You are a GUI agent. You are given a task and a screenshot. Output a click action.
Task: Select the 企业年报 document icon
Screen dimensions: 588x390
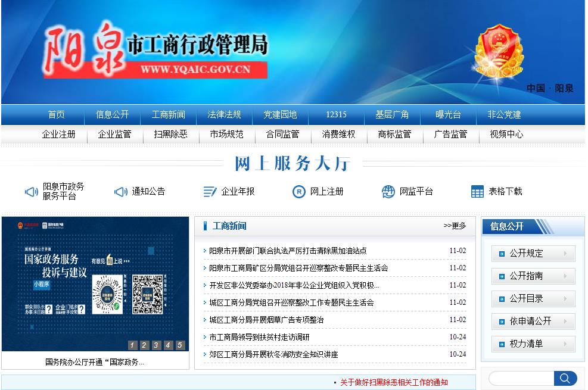click(x=209, y=191)
